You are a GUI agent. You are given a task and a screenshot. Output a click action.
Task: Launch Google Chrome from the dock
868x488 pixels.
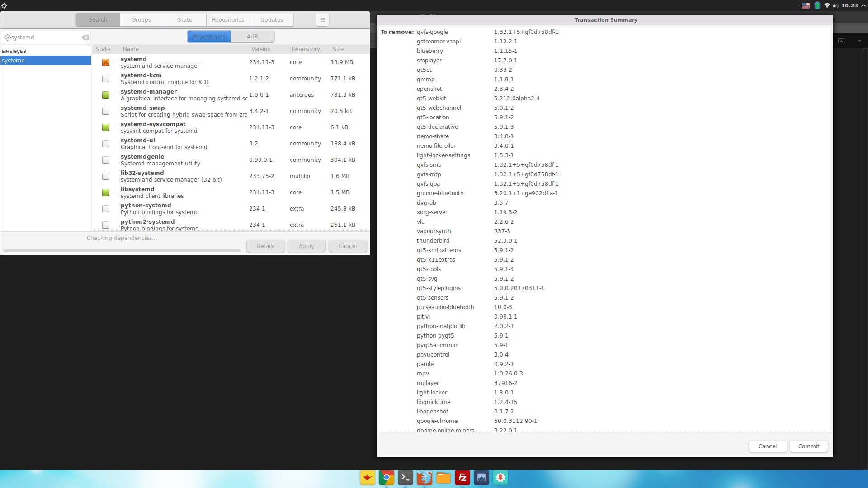coord(387,478)
